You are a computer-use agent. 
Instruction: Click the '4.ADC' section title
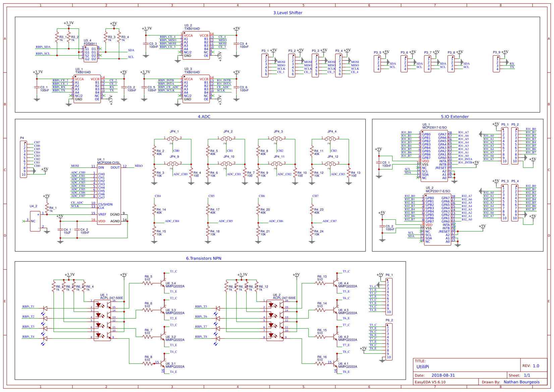(204, 117)
